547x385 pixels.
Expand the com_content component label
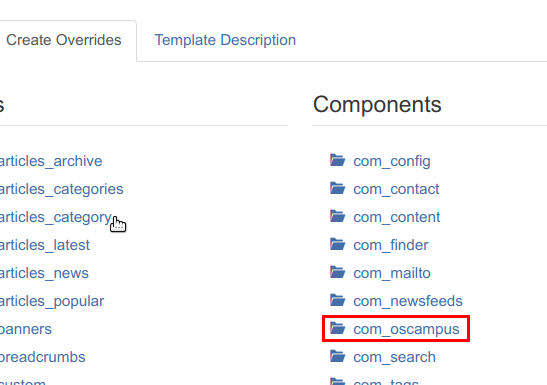click(x=397, y=217)
